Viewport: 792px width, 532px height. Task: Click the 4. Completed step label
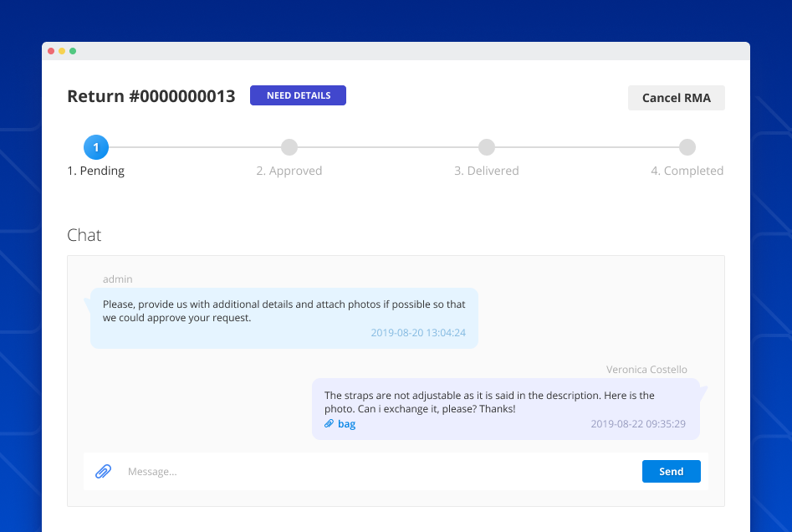[x=687, y=170]
